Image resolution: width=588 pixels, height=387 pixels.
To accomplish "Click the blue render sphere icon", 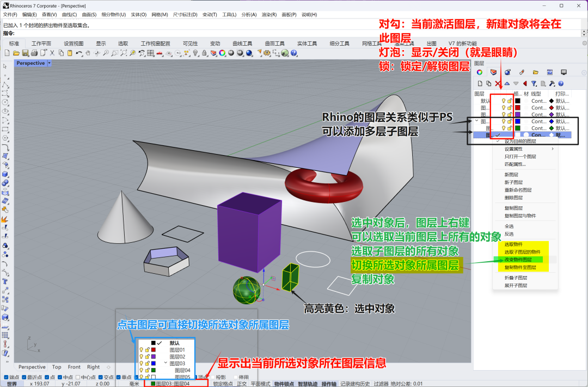I will coord(249,53).
